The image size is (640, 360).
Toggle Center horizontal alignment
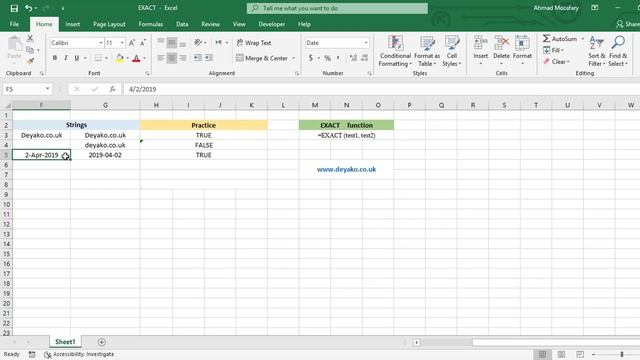pos(172,58)
